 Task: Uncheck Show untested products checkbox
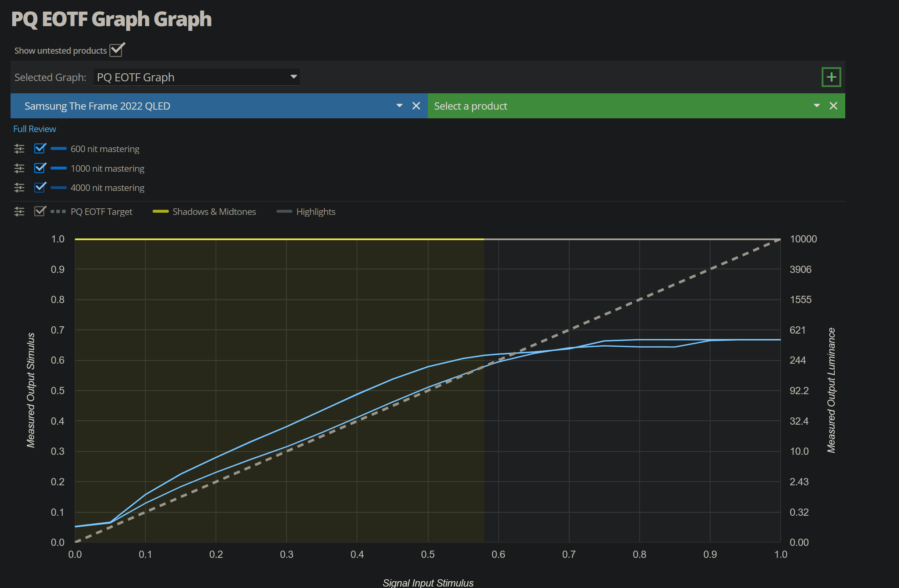pyautogui.click(x=117, y=50)
